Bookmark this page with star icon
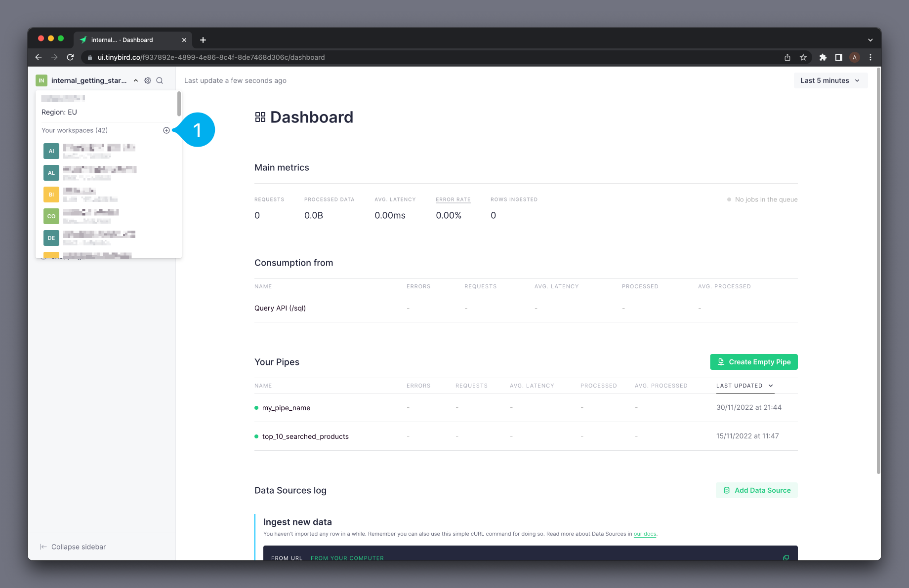909x588 pixels. tap(803, 57)
